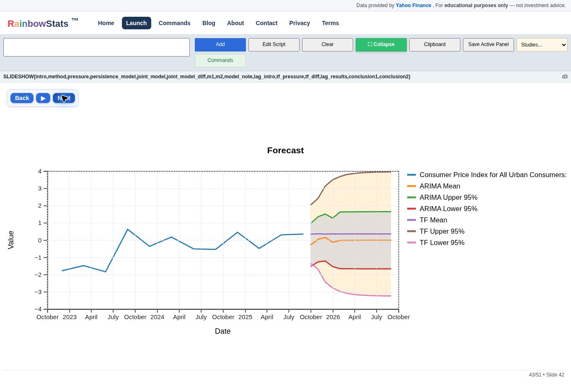Toggle TF Mean legend entry
Viewport: 571px width, 392px height.
coord(427,220)
